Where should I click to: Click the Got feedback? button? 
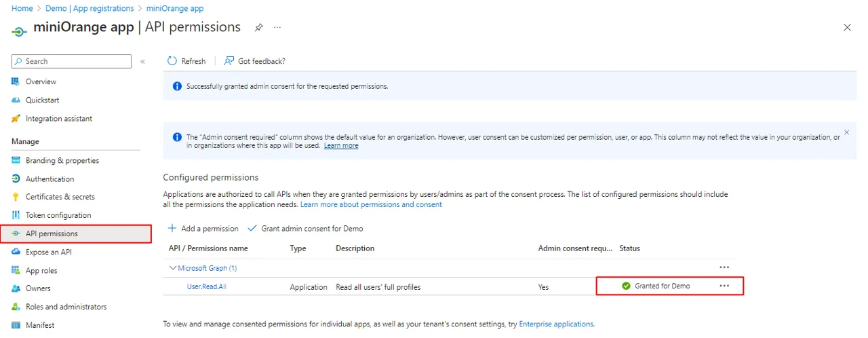click(255, 61)
